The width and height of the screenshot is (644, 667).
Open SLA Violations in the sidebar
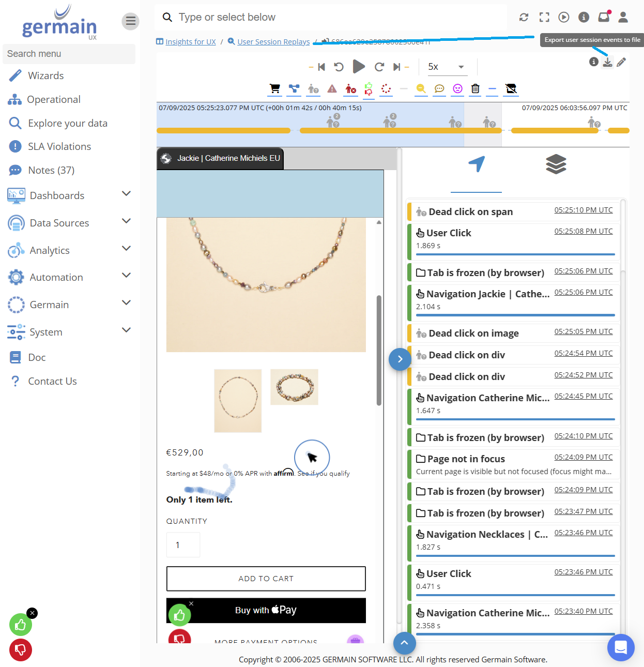tap(59, 146)
